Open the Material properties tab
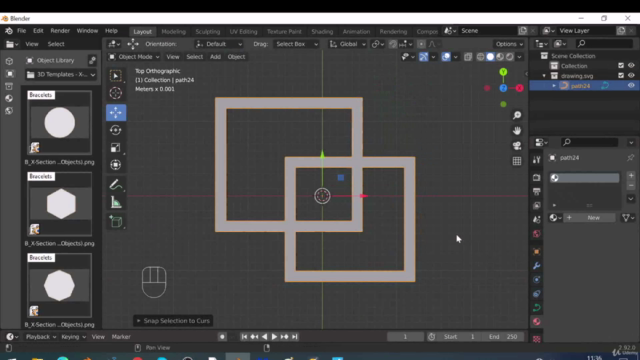 (x=537, y=322)
